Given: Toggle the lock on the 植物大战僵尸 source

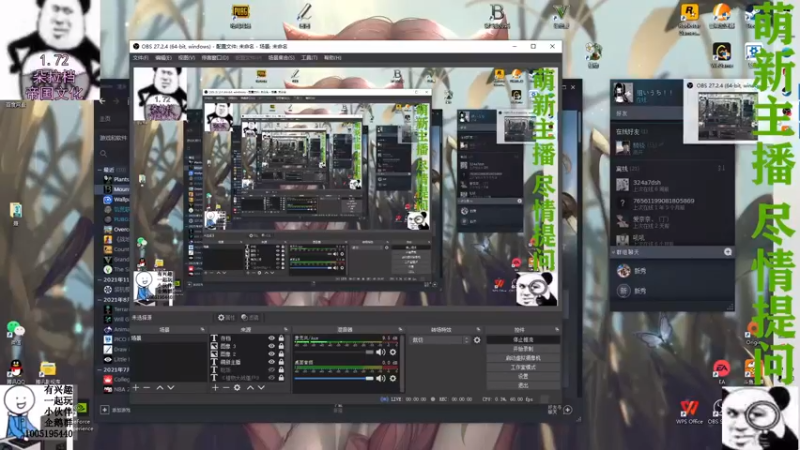Looking at the screenshot, I should point(281,378).
